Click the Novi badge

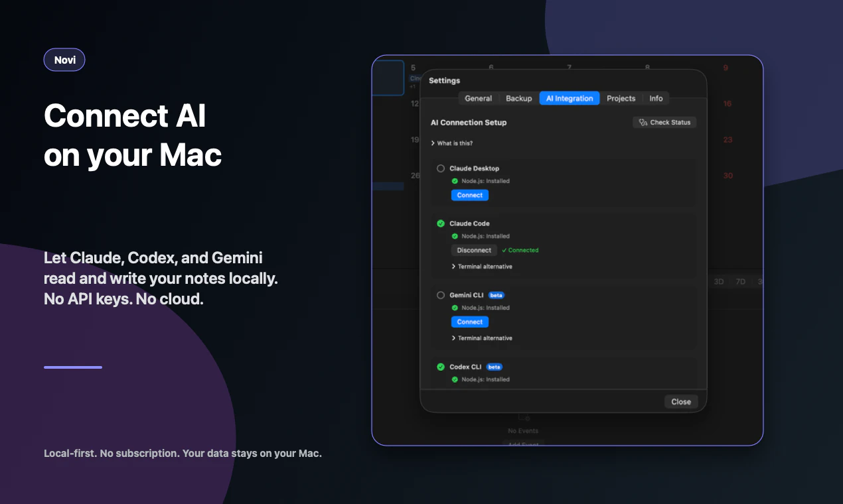64,60
